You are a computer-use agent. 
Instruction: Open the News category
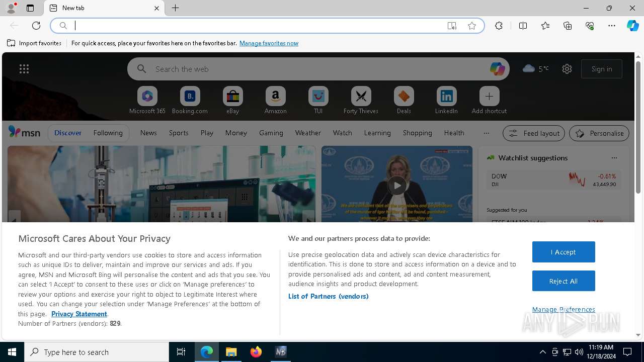pyautogui.click(x=148, y=133)
